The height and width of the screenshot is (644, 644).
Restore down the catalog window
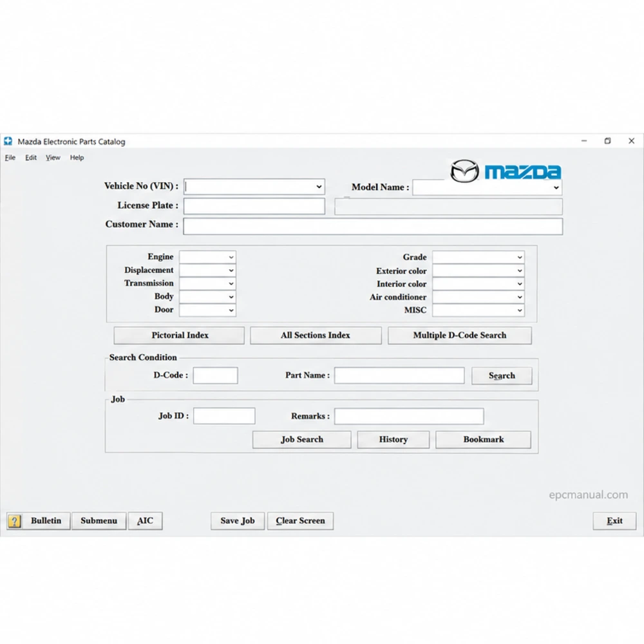pos(607,141)
